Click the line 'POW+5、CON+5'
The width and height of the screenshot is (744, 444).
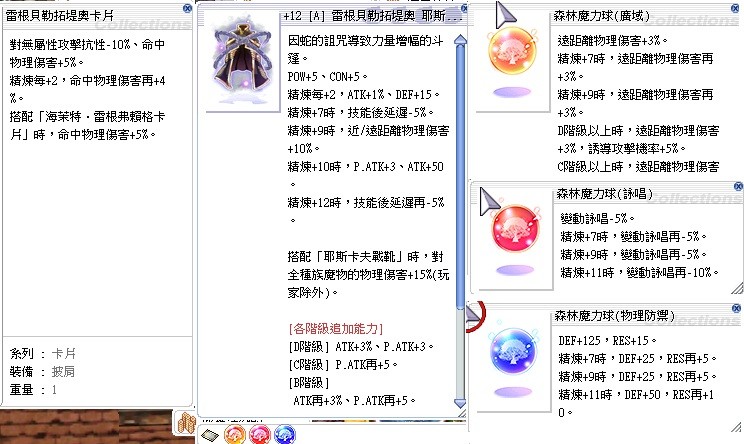[328, 76]
